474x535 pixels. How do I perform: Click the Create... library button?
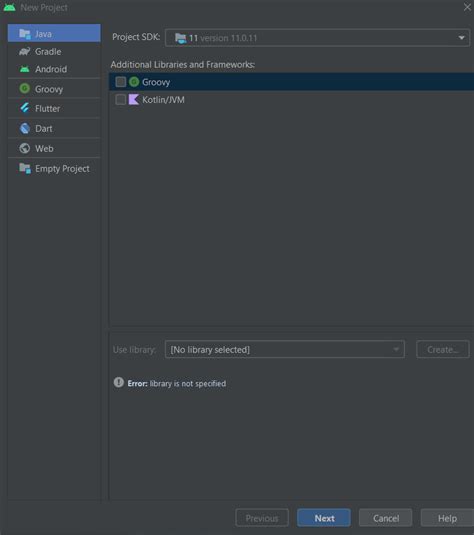[443, 349]
